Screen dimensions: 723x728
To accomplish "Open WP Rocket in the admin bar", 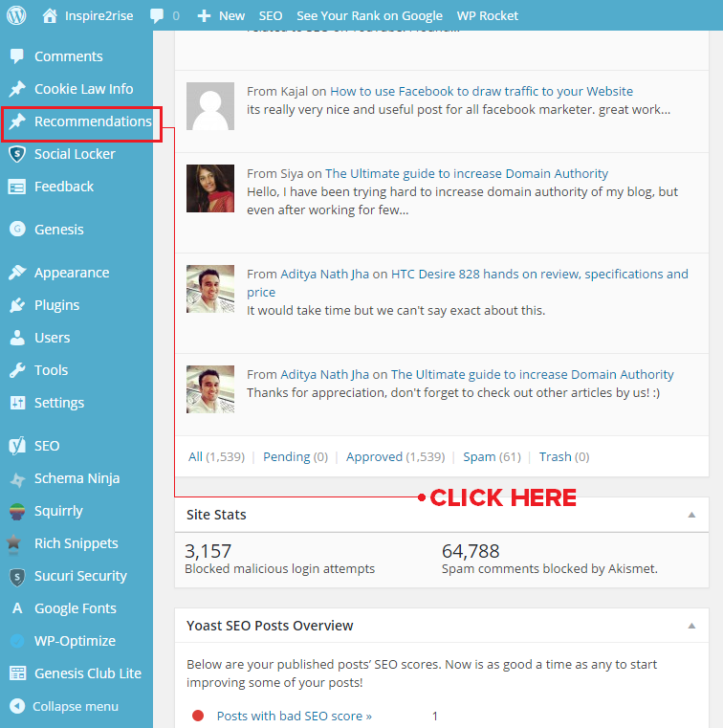I will click(x=487, y=15).
